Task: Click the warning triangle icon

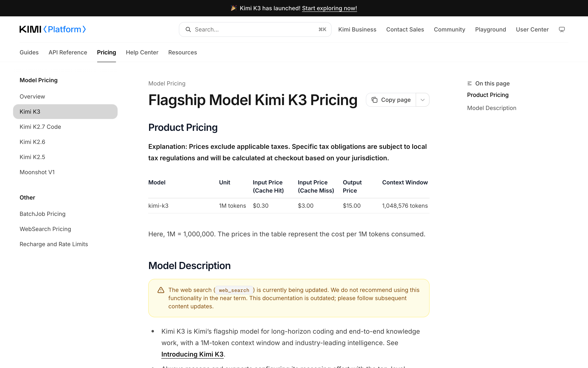Action: point(161,290)
